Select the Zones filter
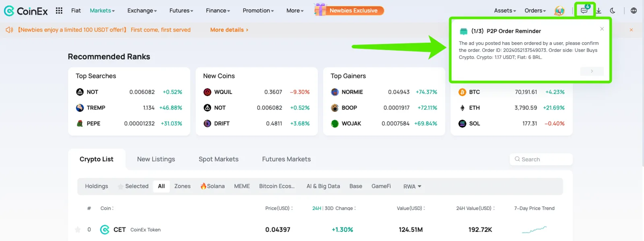This screenshot has height=241, width=644. pos(182,186)
